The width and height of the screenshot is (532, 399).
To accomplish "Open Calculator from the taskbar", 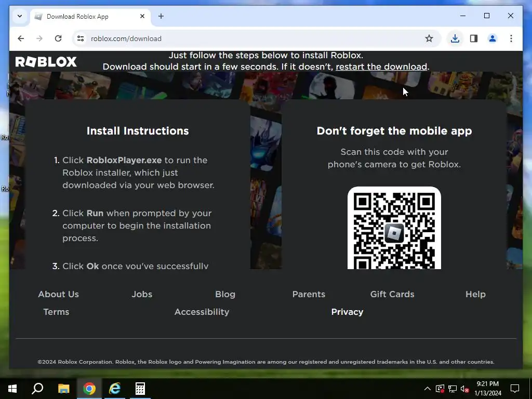I will pyautogui.click(x=140, y=389).
